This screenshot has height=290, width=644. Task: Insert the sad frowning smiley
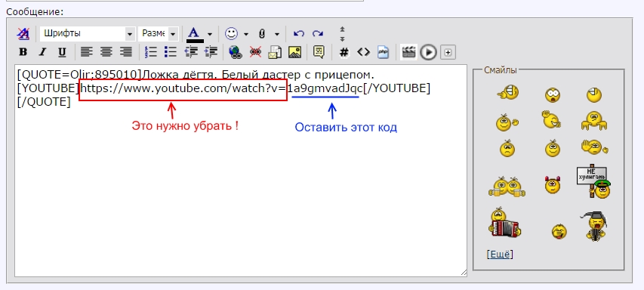[507, 148]
